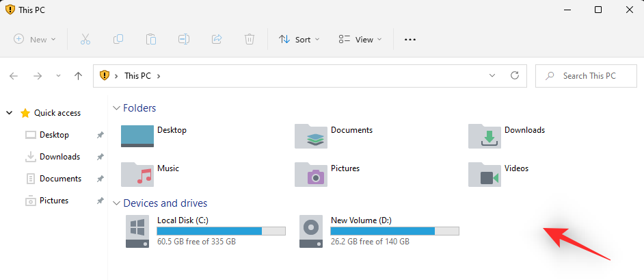Click the Share icon in toolbar

217,40
